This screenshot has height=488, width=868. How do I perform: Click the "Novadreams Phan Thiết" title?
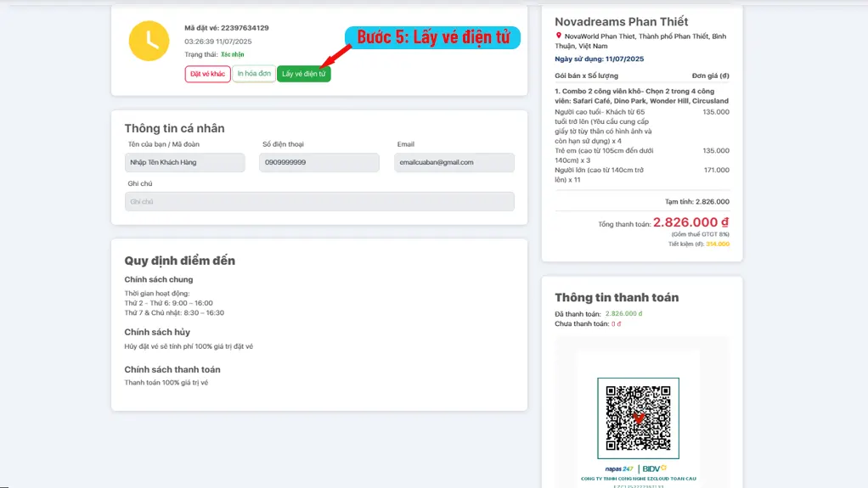[621, 21]
